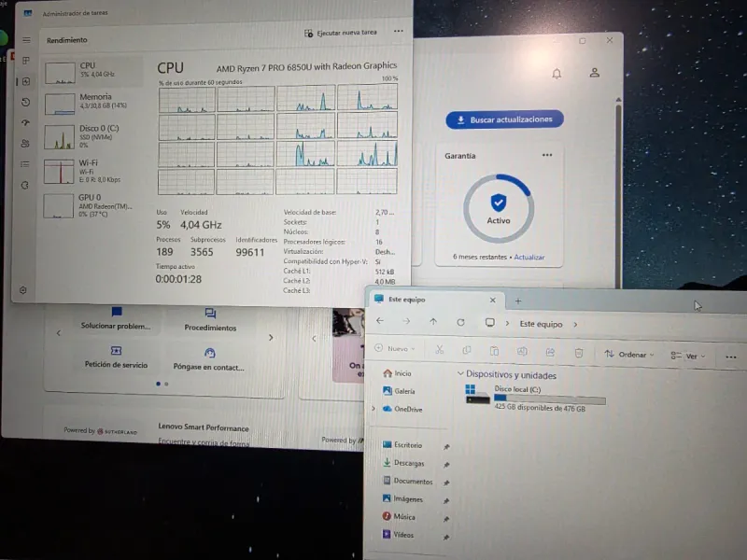Open Imágenes quick access folder
The image size is (747, 560).
click(x=402, y=498)
